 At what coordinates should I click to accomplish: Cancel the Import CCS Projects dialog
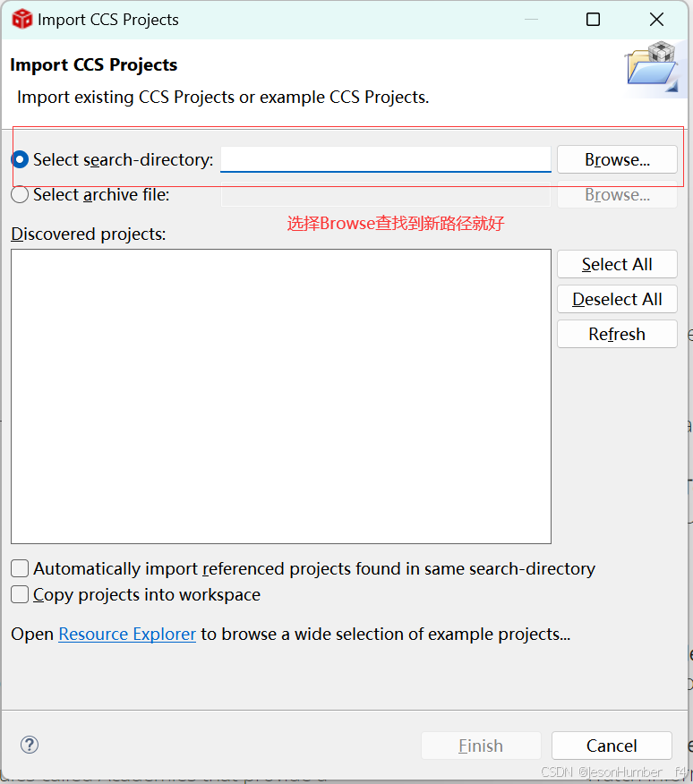coord(612,745)
